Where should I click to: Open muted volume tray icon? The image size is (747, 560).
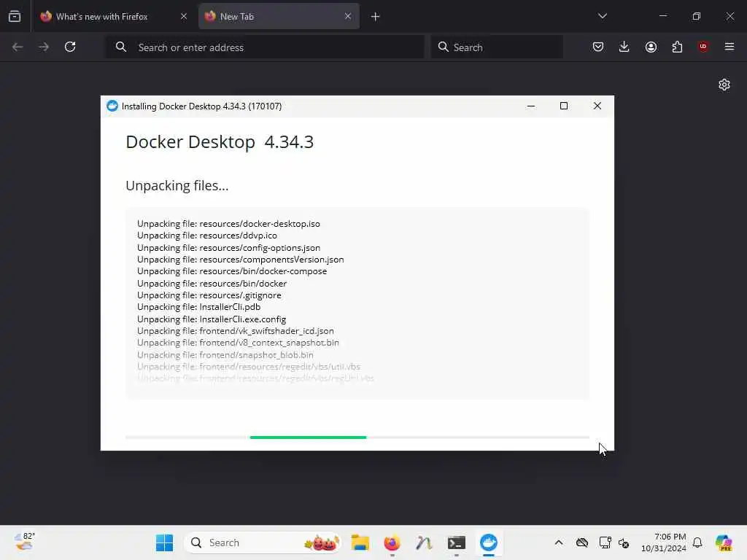click(x=624, y=542)
